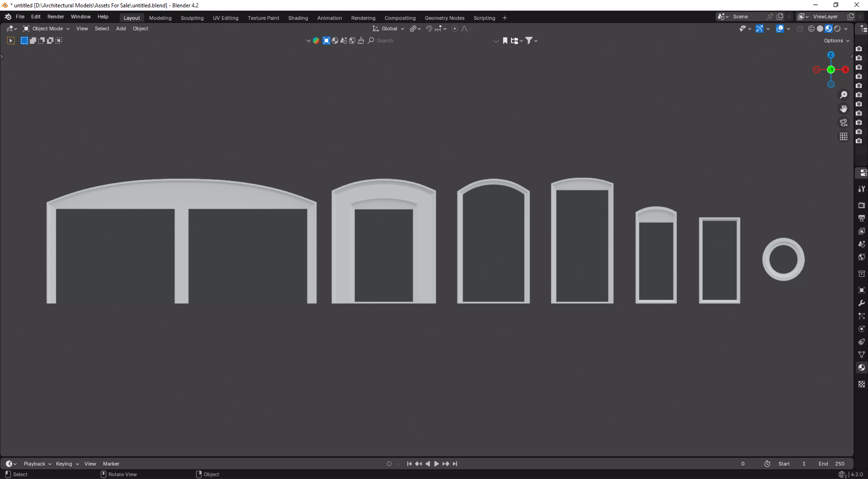Switch to the Shading workspace tab
The image size is (868, 479).
[x=298, y=18]
